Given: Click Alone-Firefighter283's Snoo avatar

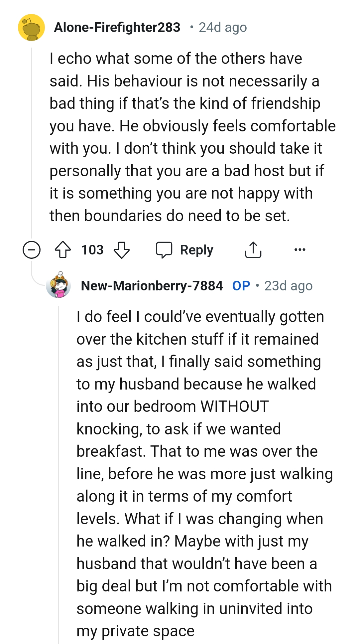Looking at the screenshot, I should coord(32,27).
